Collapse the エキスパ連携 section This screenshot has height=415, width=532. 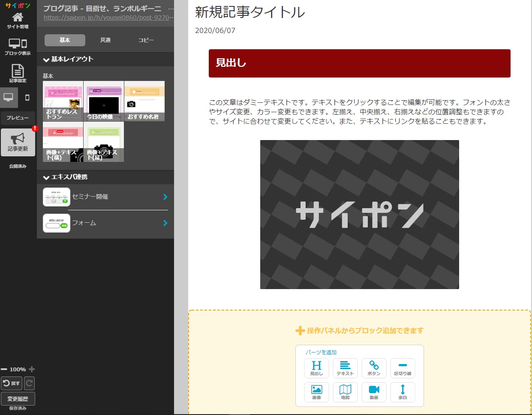46,177
